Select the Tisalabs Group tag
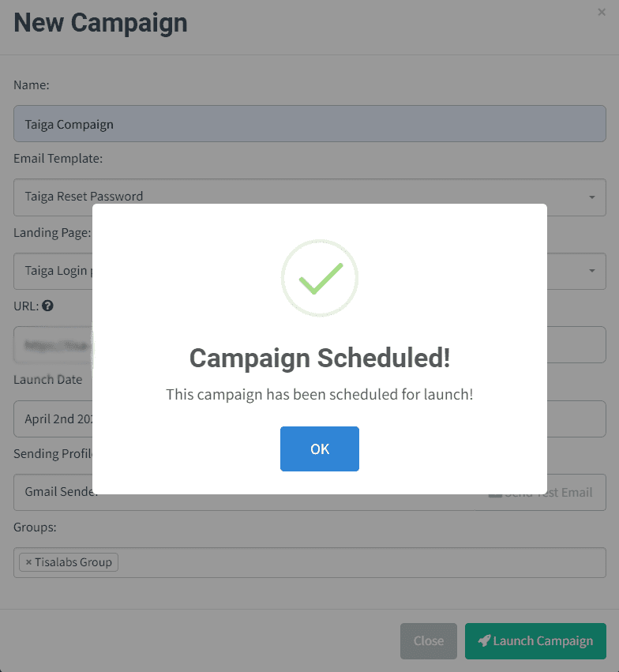Image resolution: width=619 pixels, height=672 pixels. point(69,562)
